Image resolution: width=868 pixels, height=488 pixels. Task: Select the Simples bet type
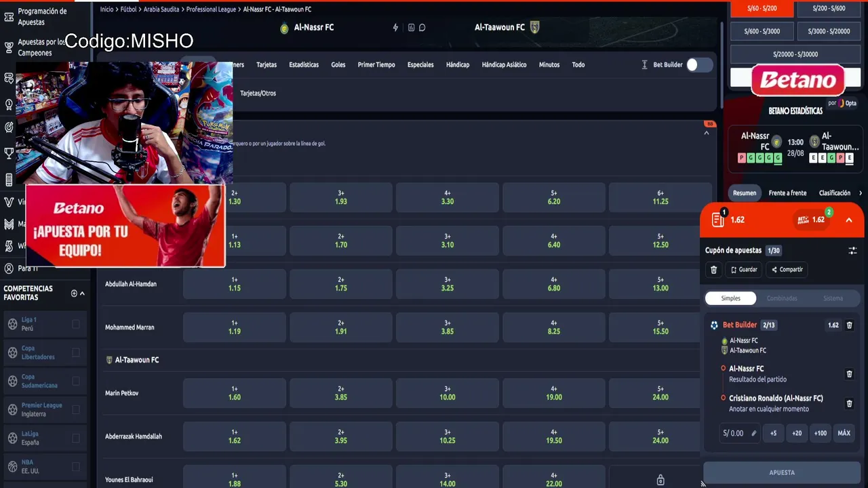click(x=731, y=298)
